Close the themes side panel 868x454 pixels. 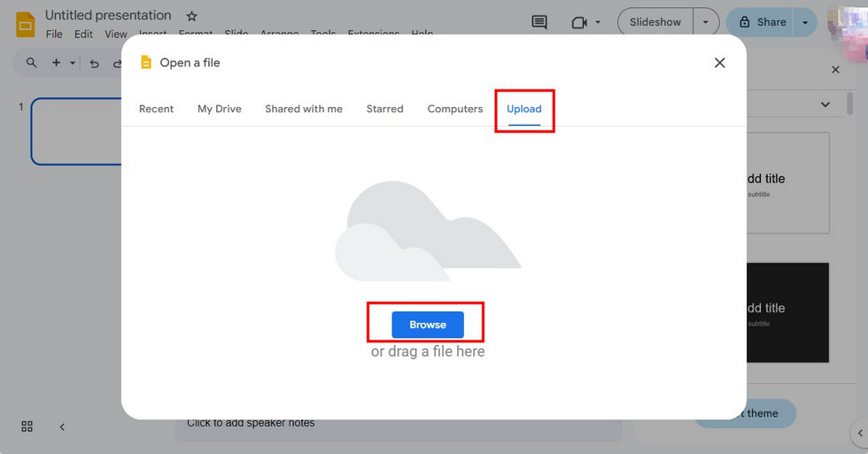(x=835, y=70)
